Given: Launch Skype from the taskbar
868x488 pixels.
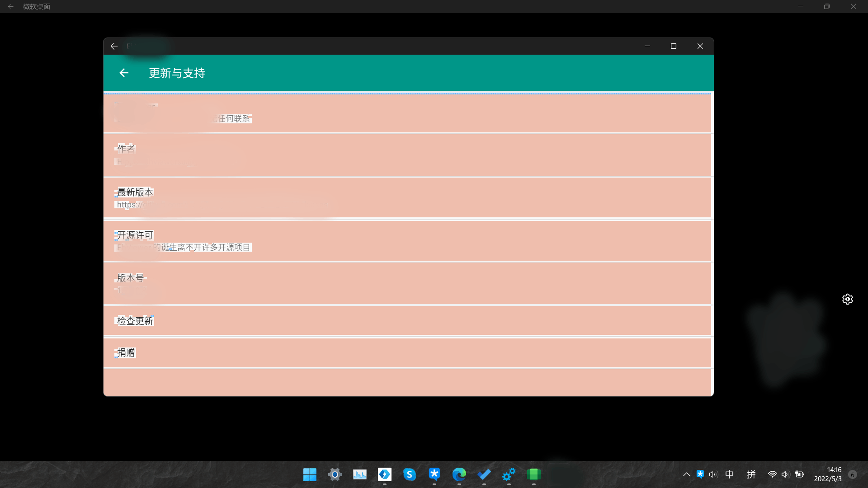Looking at the screenshot, I should pos(410,474).
